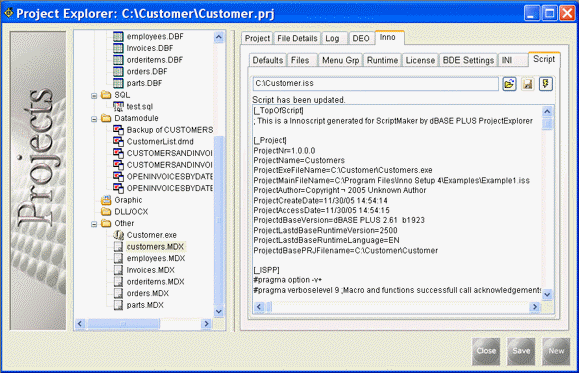Select the CustomerList.dmd datamodule icon

pos(118,141)
